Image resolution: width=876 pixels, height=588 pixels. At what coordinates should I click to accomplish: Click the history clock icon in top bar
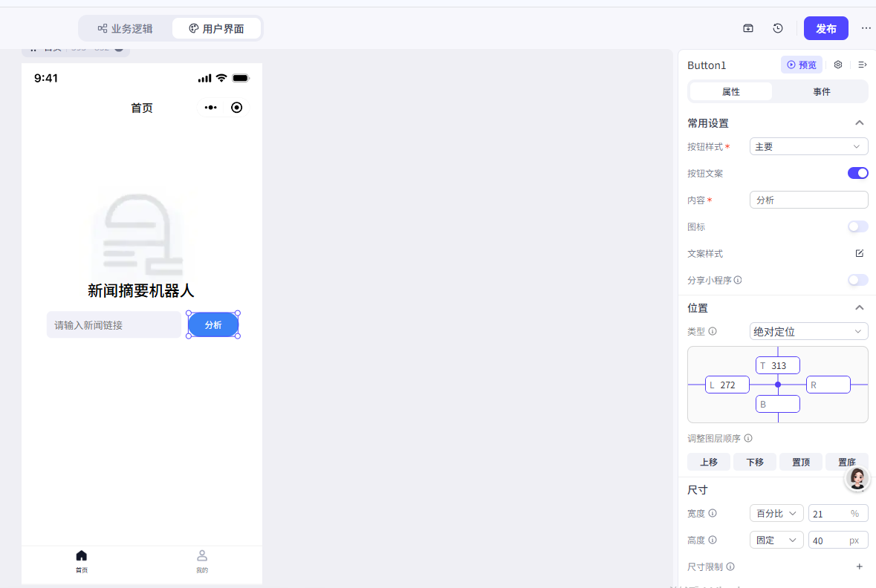(x=778, y=28)
